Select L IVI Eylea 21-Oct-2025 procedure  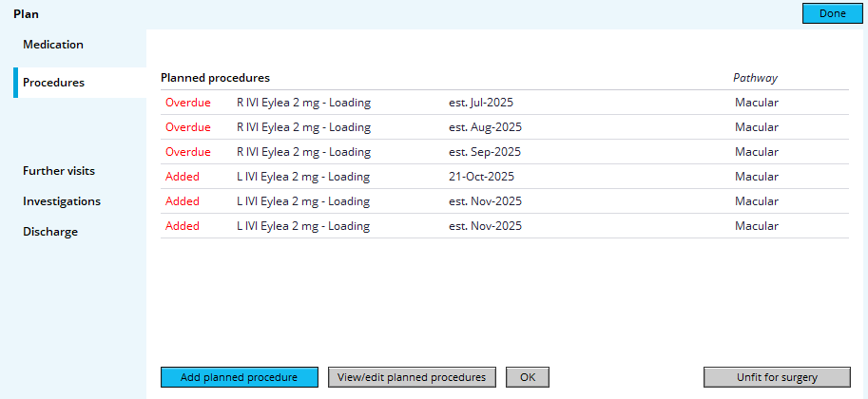click(x=303, y=177)
